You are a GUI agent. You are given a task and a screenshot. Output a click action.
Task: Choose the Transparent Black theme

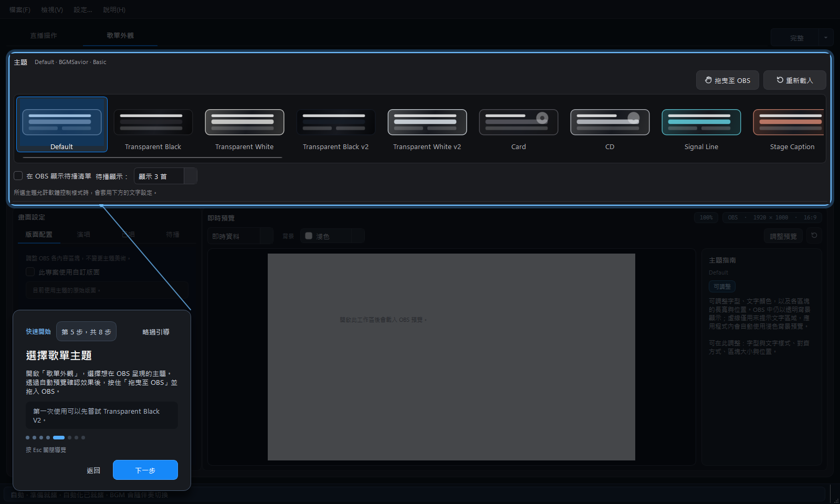point(153,124)
